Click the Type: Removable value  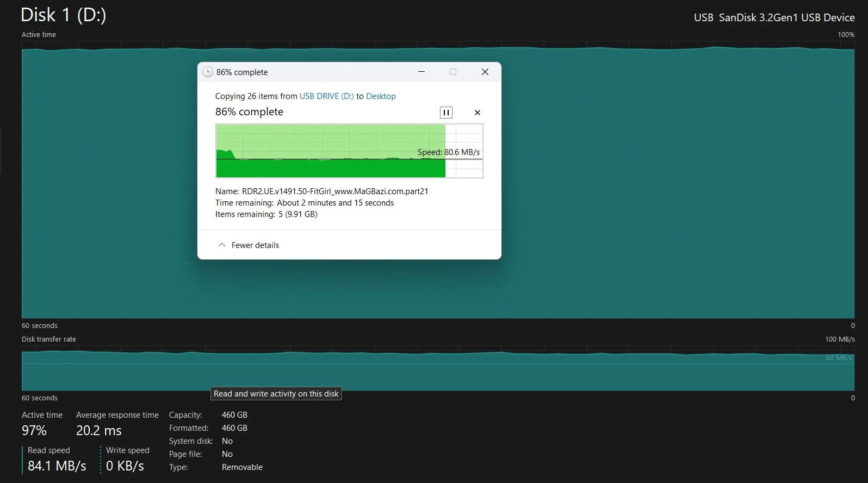[x=242, y=467]
